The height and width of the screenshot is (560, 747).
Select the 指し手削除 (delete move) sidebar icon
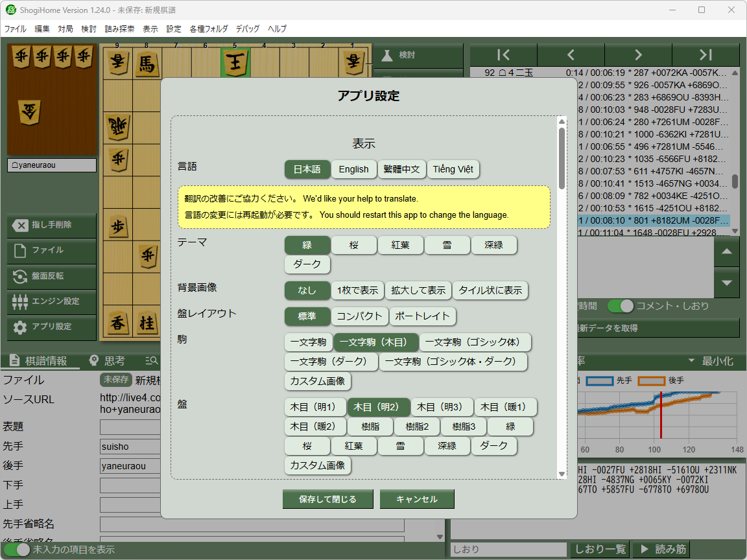click(x=51, y=226)
